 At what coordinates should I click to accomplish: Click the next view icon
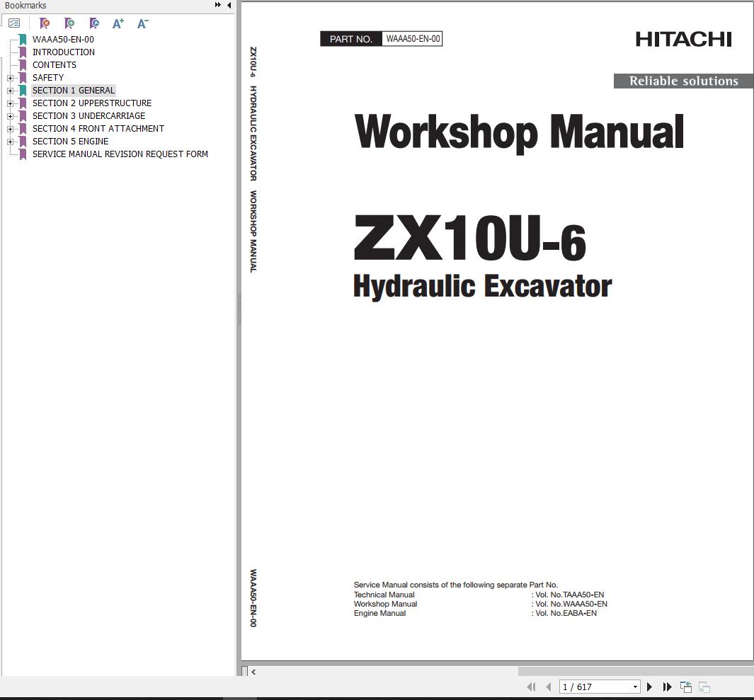click(x=704, y=687)
